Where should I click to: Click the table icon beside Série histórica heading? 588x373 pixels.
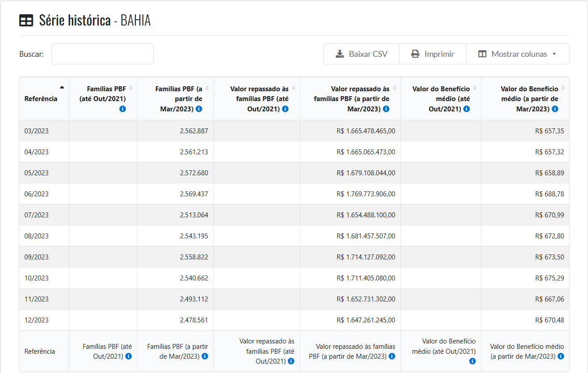coord(26,20)
